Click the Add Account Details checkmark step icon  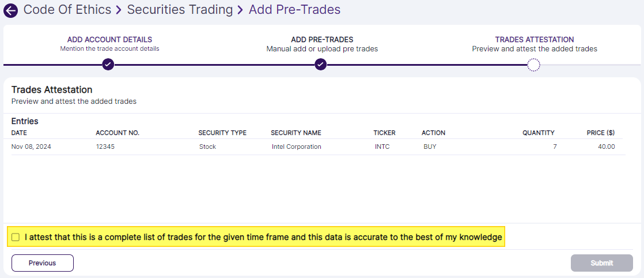[x=108, y=65]
